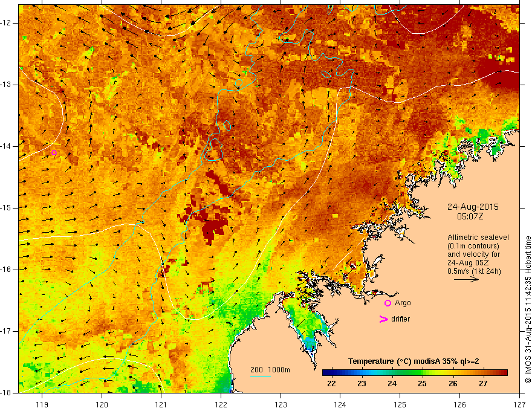
Task: Click the longitude label '122'
Action: 221,404
